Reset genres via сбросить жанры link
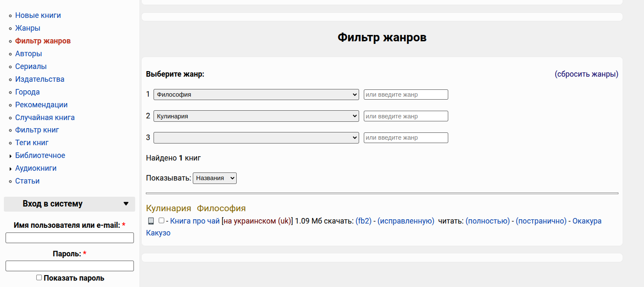Viewport: 644px width, 287px height. tap(586, 74)
